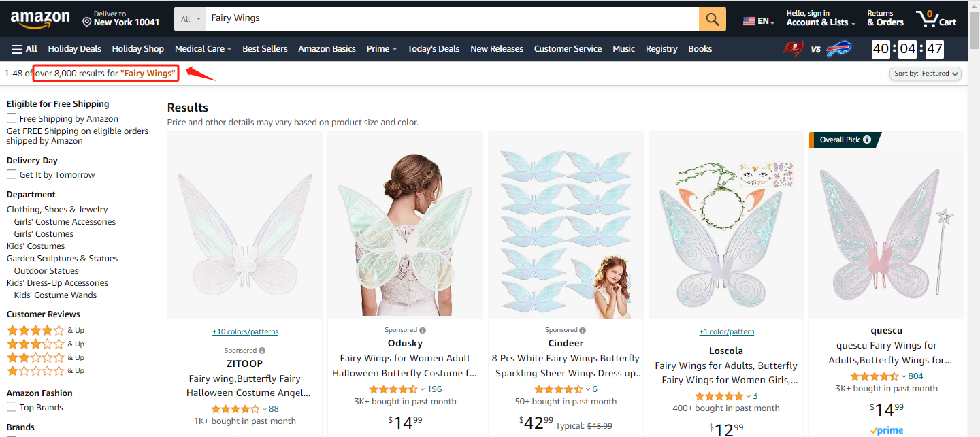The image size is (980, 437).
Task: Select Girls' Costume Accessories department
Action: [x=65, y=222]
